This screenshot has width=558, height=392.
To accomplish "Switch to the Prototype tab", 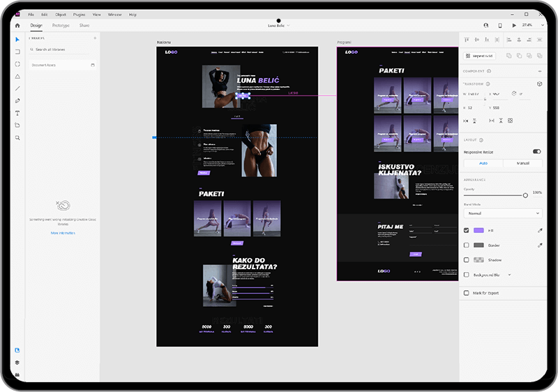I will (x=61, y=25).
